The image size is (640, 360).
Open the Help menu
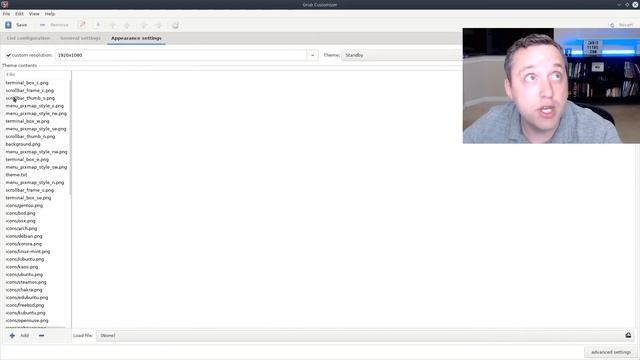point(50,14)
